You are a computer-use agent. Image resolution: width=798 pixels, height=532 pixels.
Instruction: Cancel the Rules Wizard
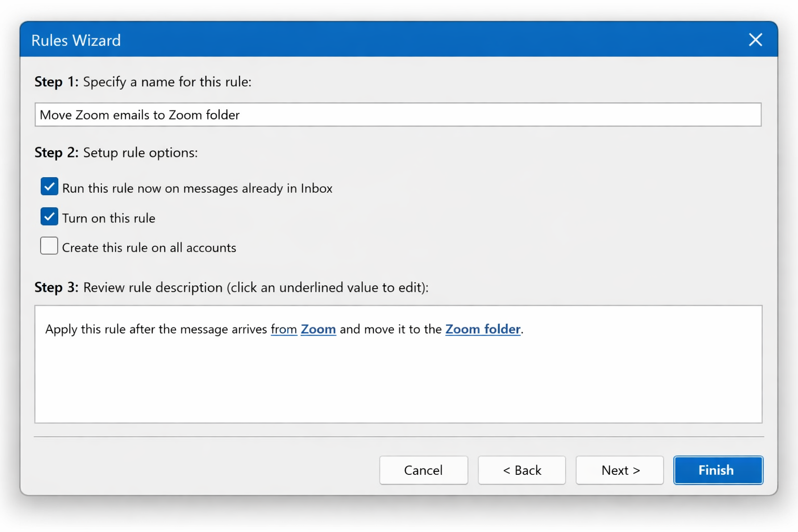click(423, 470)
